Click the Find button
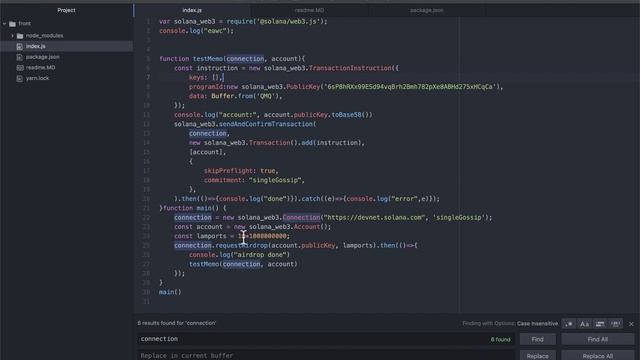The height and width of the screenshot is (360, 640). pos(538,339)
